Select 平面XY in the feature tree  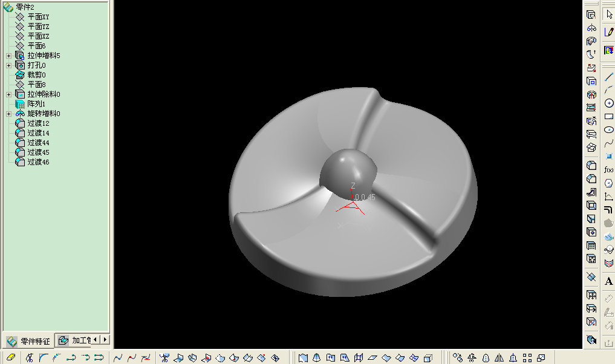(x=38, y=17)
